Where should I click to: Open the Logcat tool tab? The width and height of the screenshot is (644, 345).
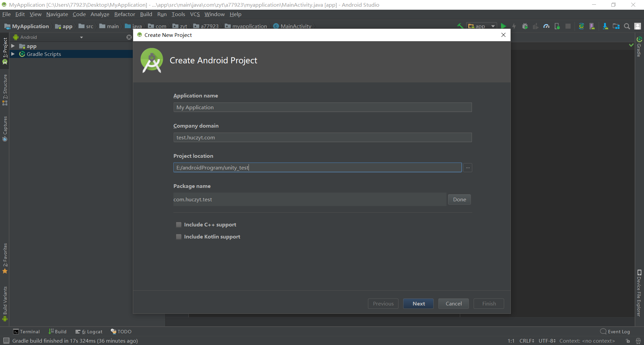point(89,332)
